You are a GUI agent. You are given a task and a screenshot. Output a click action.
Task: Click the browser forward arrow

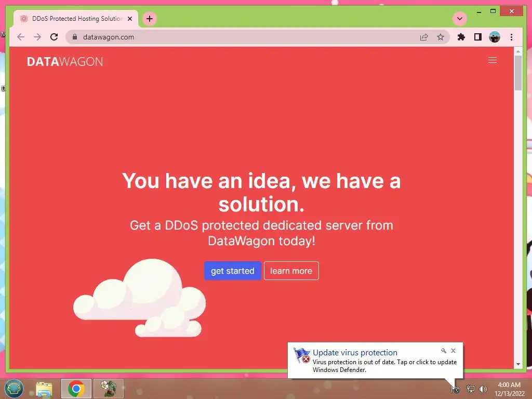37,37
